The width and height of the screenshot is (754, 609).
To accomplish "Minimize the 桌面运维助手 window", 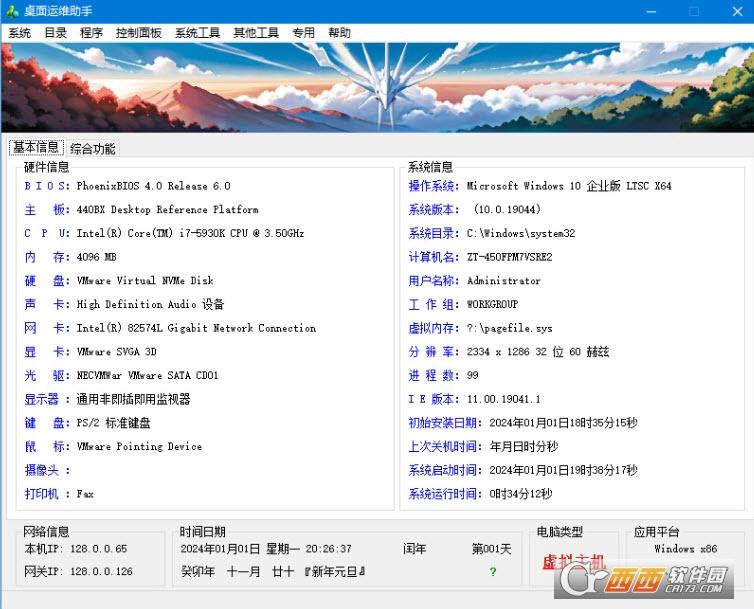I will [x=651, y=11].
